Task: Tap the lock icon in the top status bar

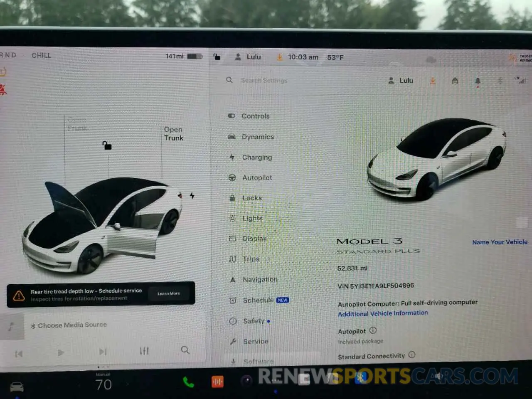Action: (217, 57)
